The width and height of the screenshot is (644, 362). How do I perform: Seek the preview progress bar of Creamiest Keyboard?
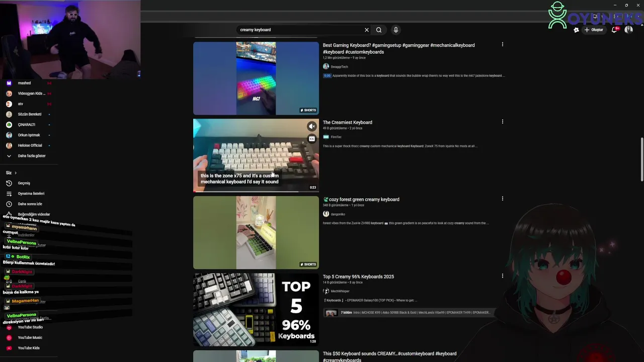coord(256,192)
